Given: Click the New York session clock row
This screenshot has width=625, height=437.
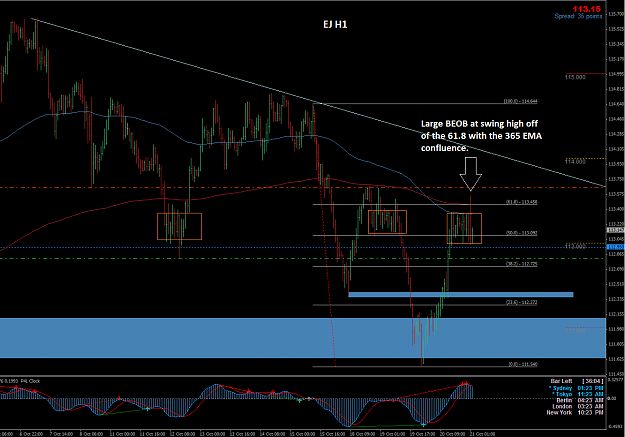Looking at the screenshot, I should point(575,412).
